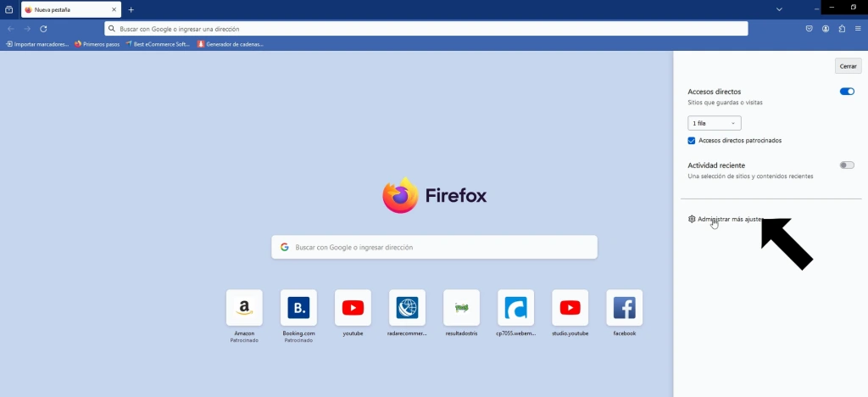Open the cp7055.webem shortcut tile

[x=515, y=308]
